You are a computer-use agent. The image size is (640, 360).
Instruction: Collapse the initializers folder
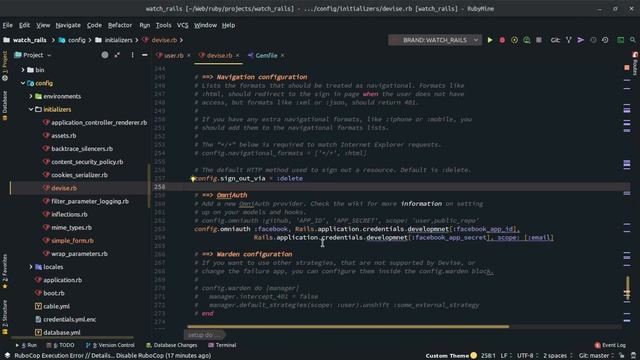pyautogui.click(x=31, y=109)
